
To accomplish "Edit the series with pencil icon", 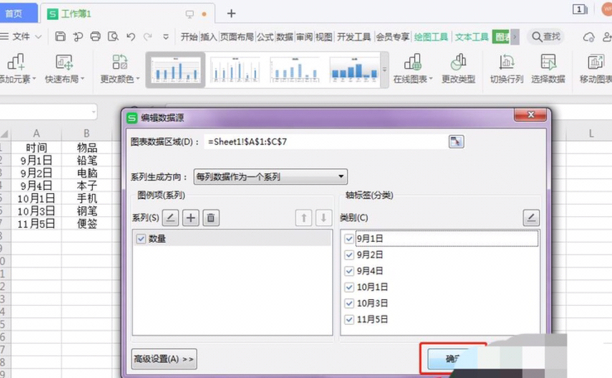I will click(171, 218).
